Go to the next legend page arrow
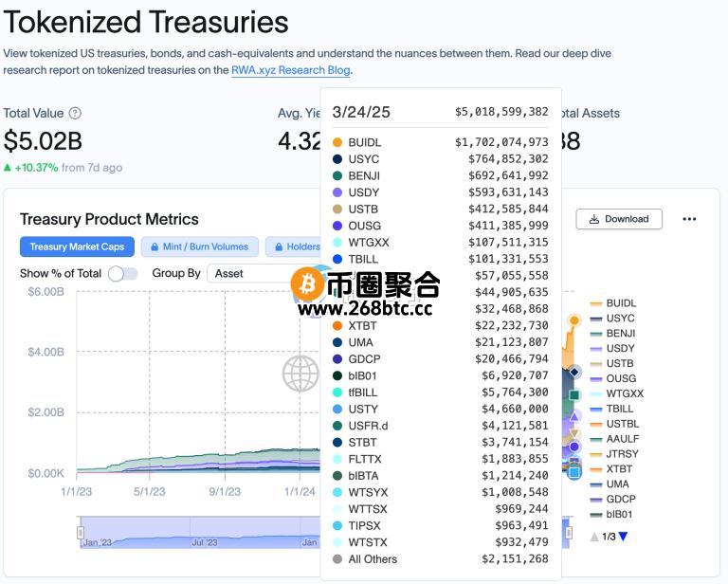This screenshot has height=584, width=728. 623,537
